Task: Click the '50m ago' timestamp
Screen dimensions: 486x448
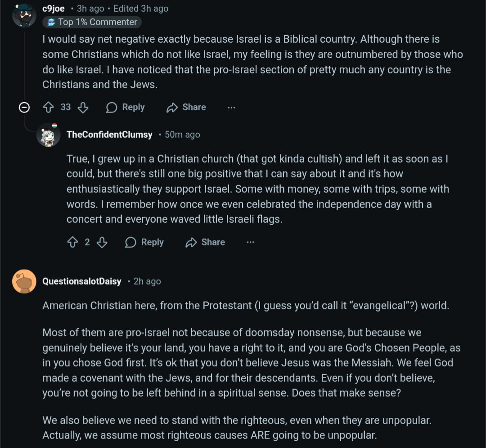Action: (x=182, y=135)
